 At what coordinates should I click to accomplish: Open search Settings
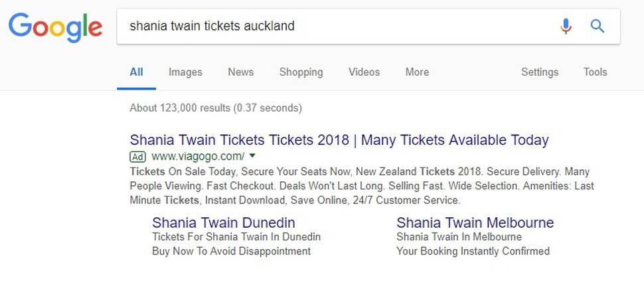[540, 72]
